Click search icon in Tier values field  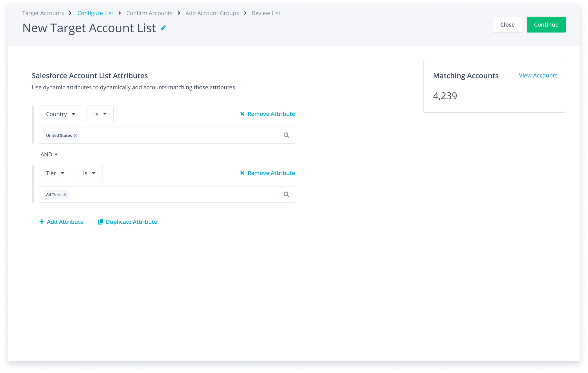pos(286,194)
